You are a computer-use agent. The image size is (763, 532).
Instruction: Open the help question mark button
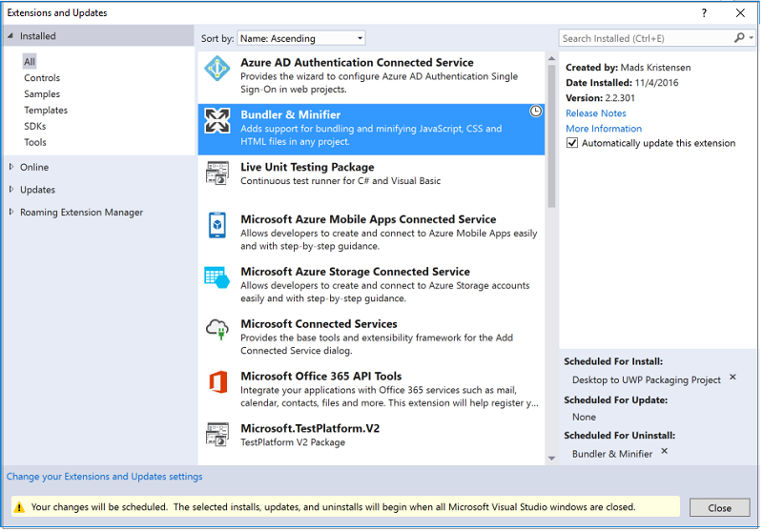tap(704, 13)
